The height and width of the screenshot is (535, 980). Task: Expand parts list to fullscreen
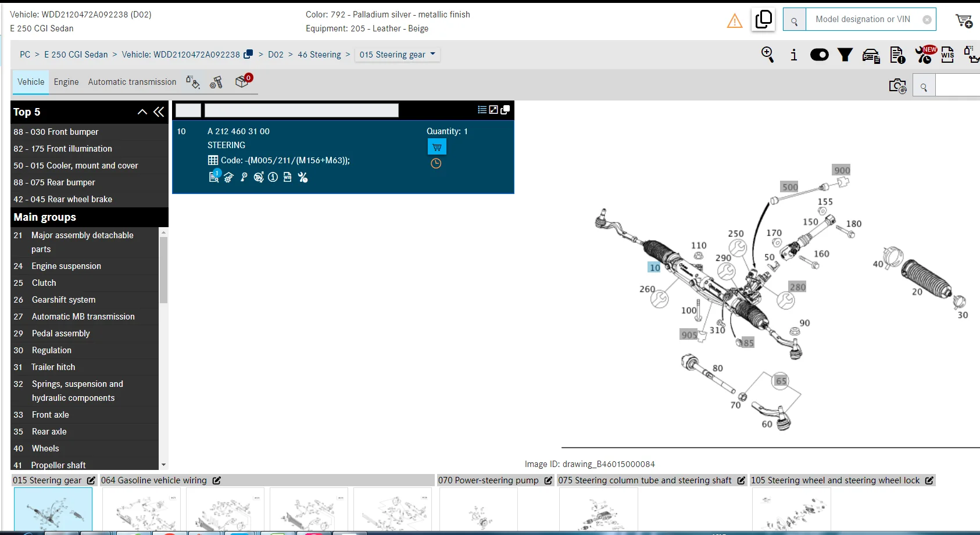tap(493, 110)
